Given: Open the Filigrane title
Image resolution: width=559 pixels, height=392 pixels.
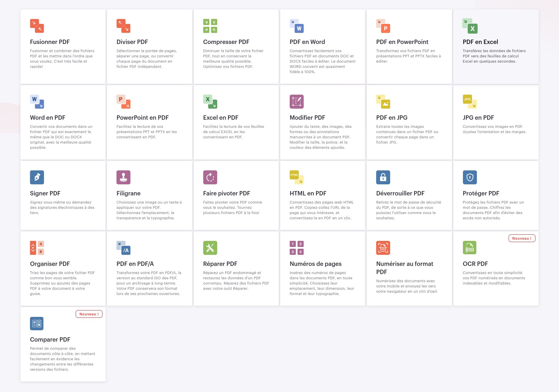Looking at the screenshot, I should point(128,193).
